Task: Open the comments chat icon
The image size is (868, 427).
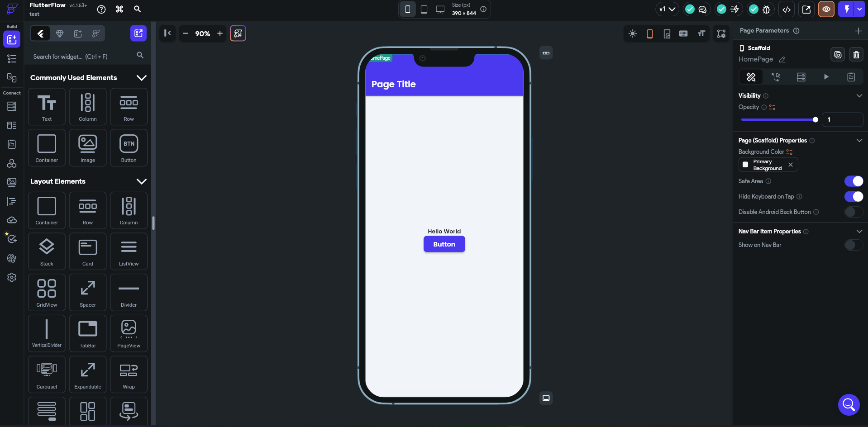Action: coord(702,9)
